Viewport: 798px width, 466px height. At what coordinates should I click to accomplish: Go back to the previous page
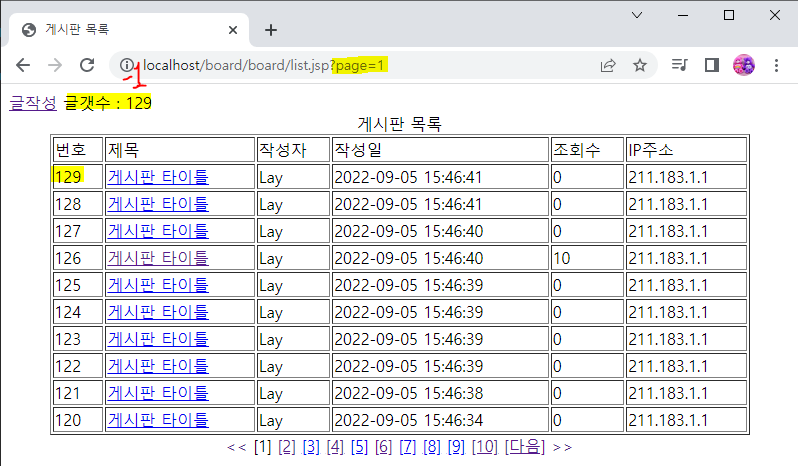[x=23, y=65]
